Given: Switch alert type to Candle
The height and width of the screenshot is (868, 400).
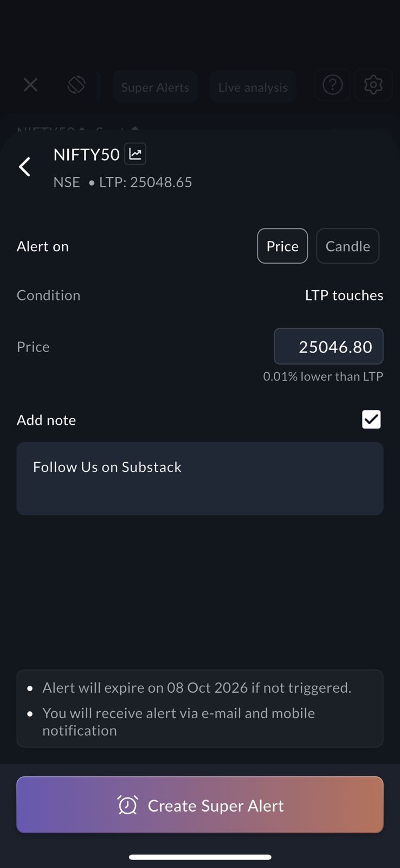Looking at the screenshot, I should click(x=347, y=246).
